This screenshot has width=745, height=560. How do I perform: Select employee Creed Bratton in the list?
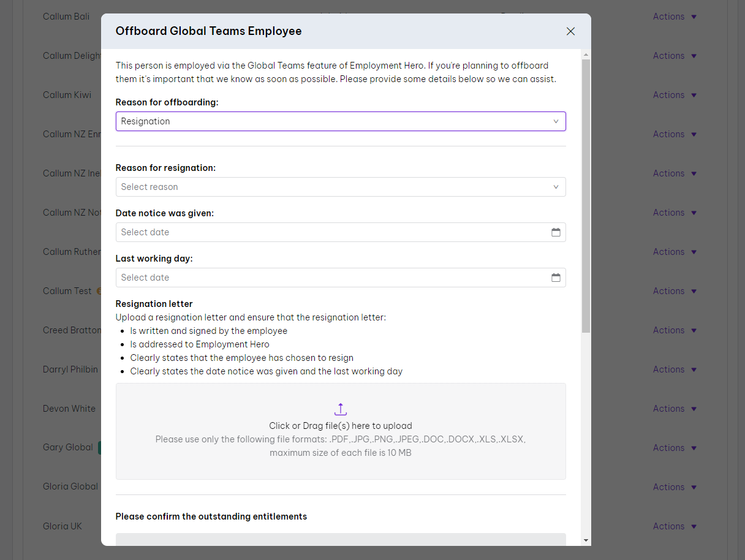pos(71,330)
